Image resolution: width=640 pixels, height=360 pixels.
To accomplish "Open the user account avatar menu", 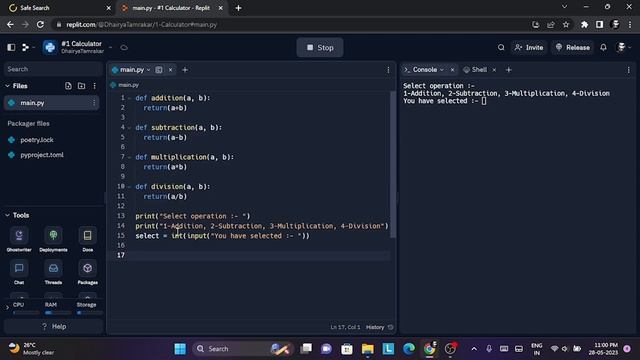I will pos(622,47).
